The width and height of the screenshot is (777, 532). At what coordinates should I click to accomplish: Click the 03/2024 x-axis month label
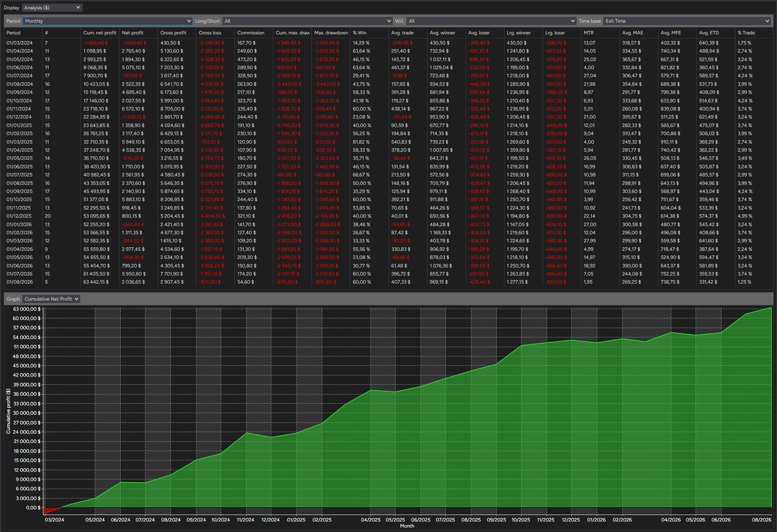pos(54,520)
